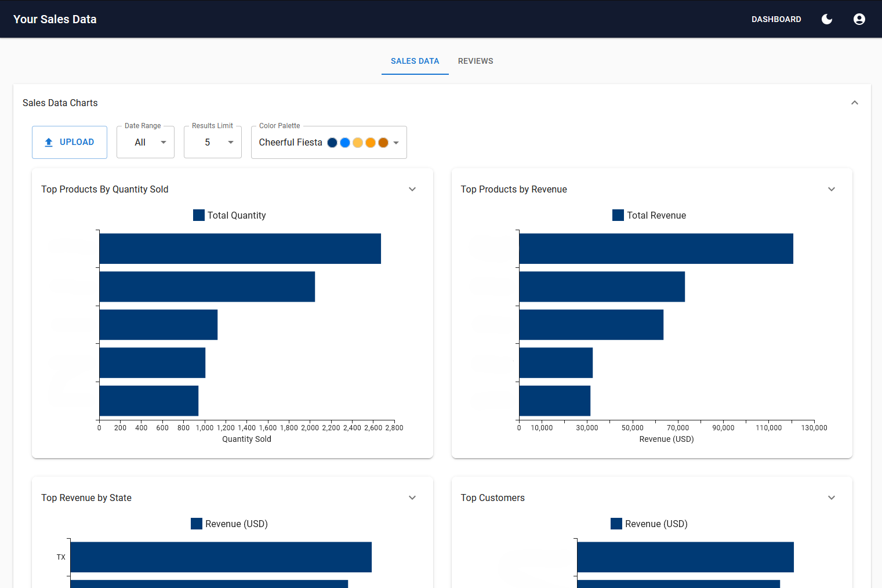Toggle Total Quantity legend series

click(230, 215)
